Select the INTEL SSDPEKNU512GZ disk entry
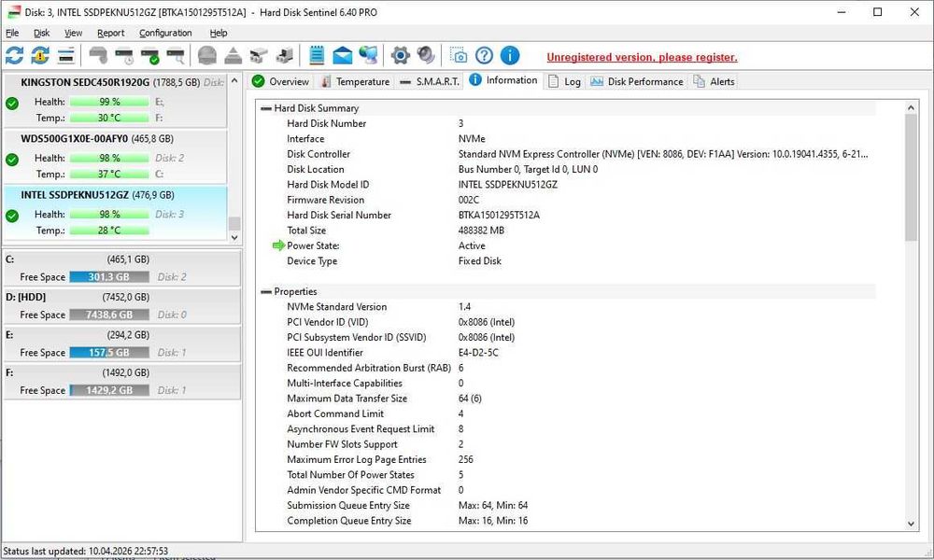 click(114, 213)
